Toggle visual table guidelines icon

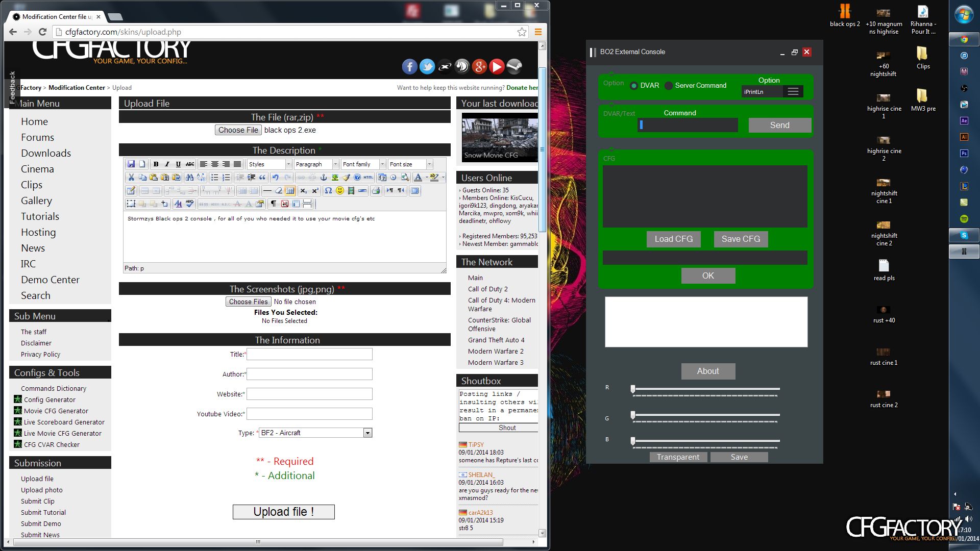290,191
